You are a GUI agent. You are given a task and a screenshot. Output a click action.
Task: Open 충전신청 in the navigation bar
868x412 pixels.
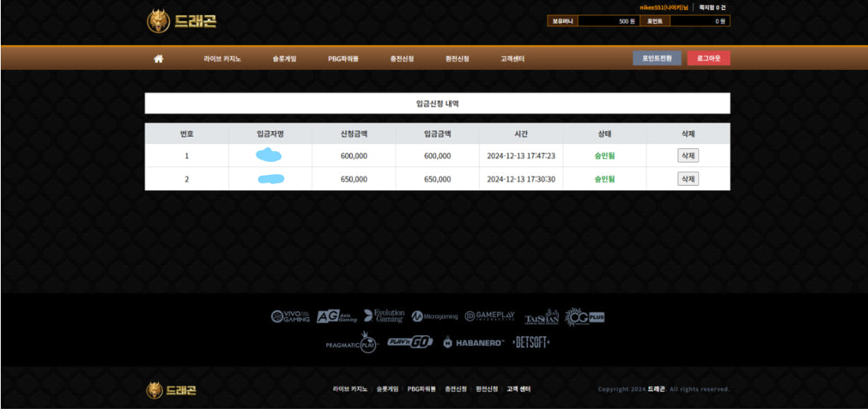[401, 58]
